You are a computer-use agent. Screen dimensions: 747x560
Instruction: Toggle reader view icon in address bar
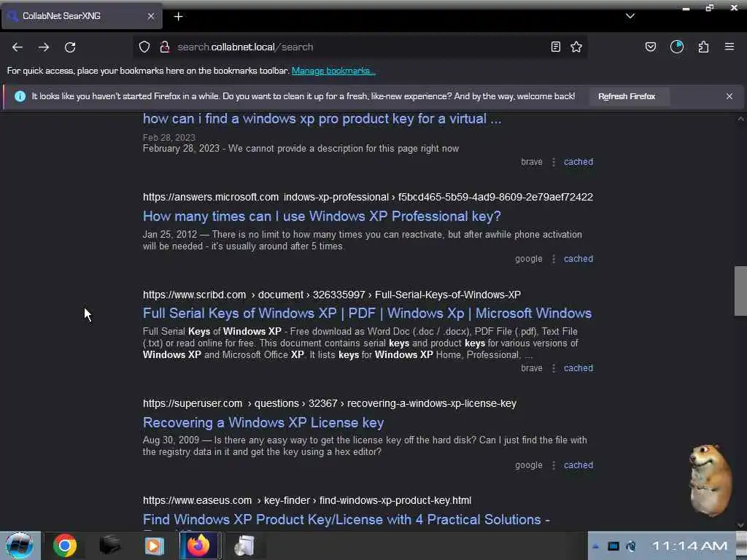tap(555, 47)
